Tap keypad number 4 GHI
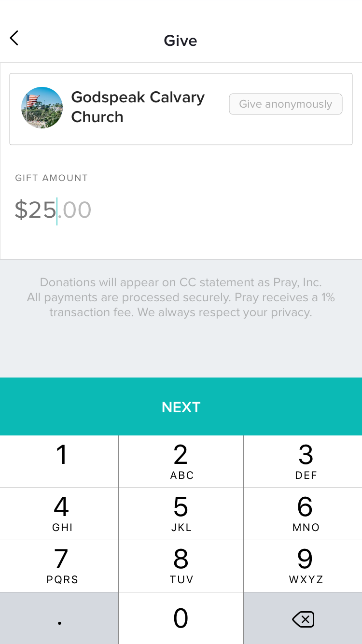Viewport: 362px width, 644px height. point(59,514)
